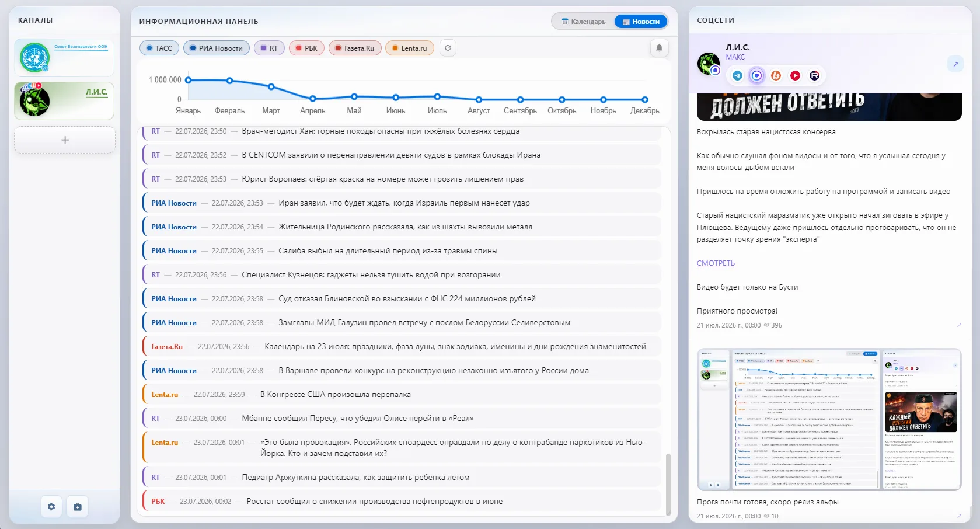Screen dimensions: 980x529
Task: Toggle the РИА Новости source filter
Action: [x=217, y=48]
